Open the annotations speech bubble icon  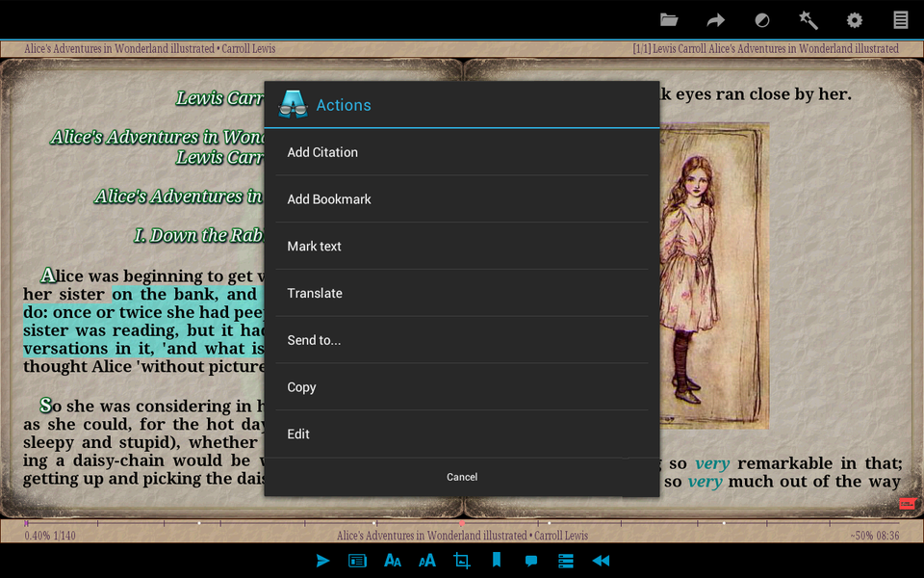[530, 561]
